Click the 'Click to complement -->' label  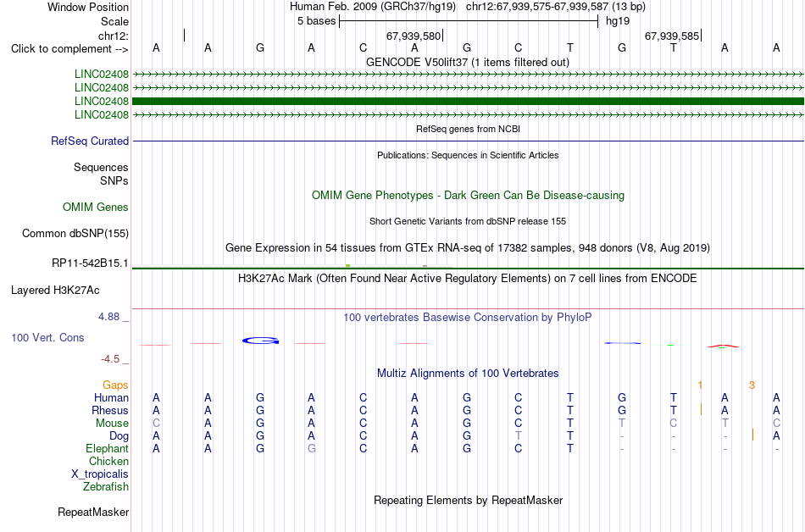pyautogui.click(x=69, y=49)
